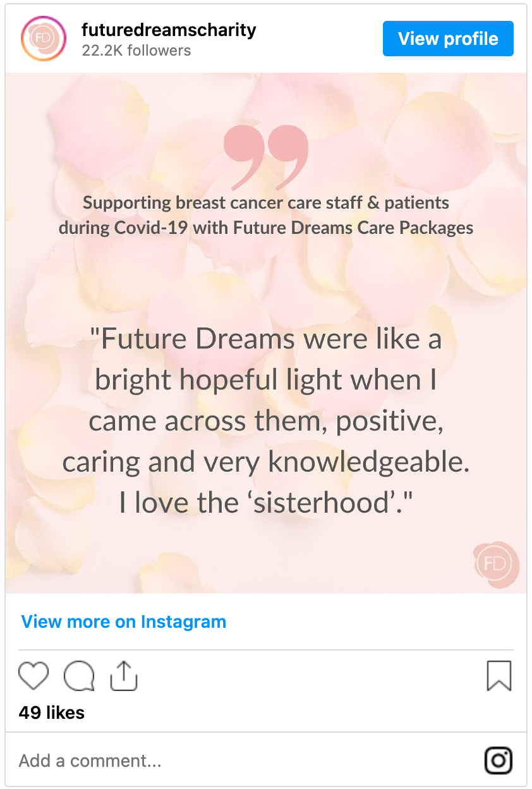Like the post with the heart icon

pos(33,676)
